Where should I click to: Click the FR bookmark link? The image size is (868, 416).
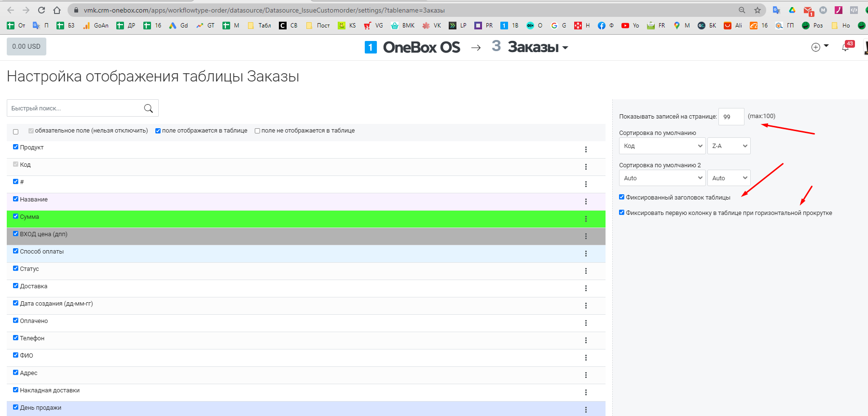[x=656, y=26]
